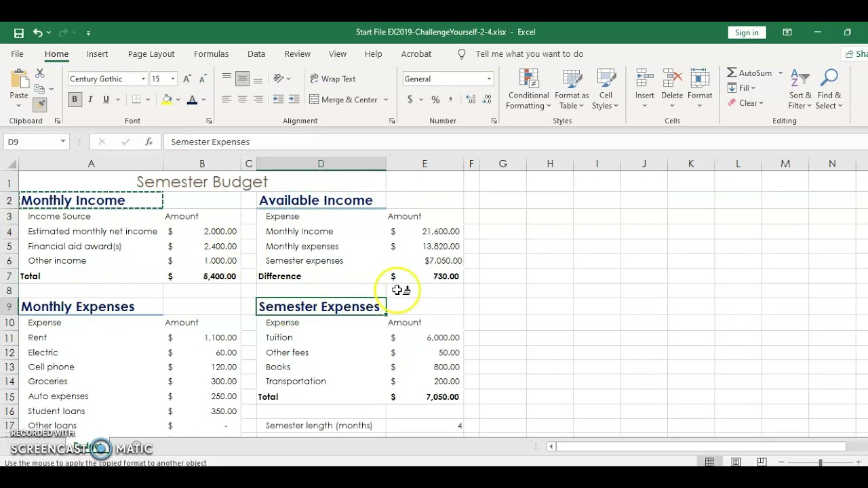
Task: Toggle the Format Painter brush
Action: click(x=39, y=104)
